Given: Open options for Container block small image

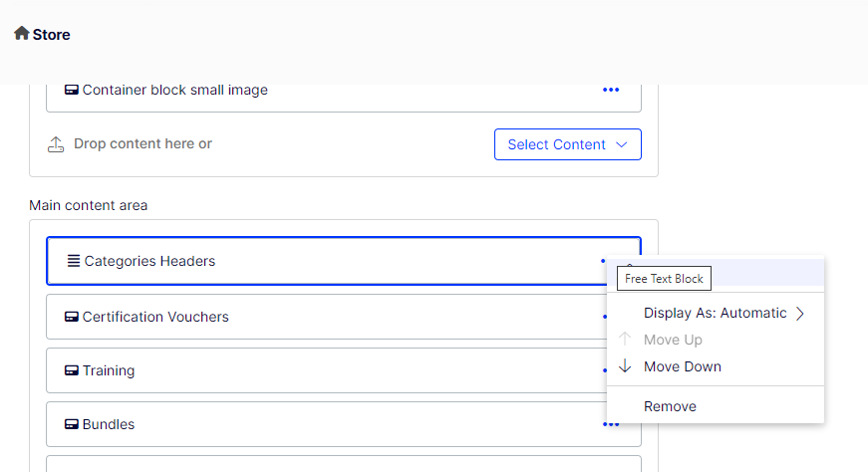Looking at the screenshot, I should (x=611, y=91).
